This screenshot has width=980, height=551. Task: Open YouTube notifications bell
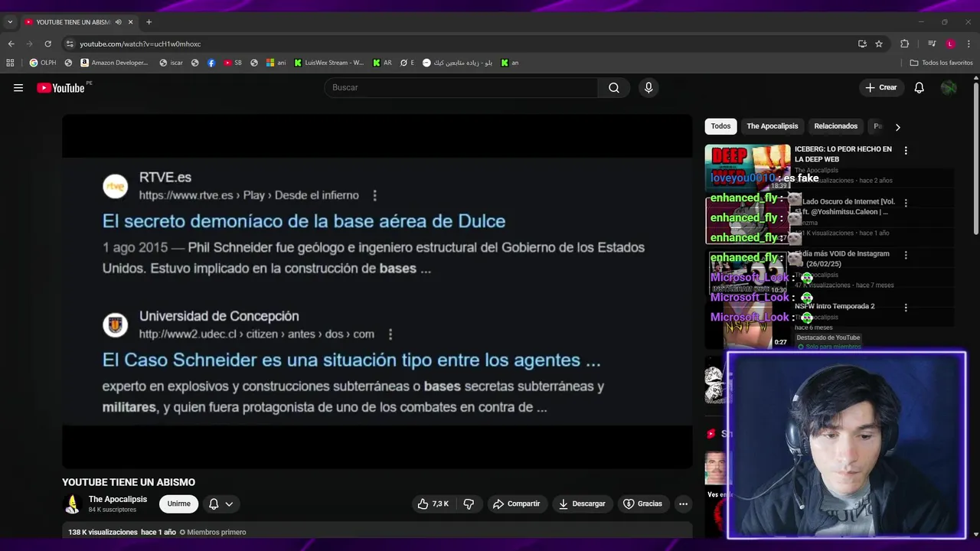[919, 87]
